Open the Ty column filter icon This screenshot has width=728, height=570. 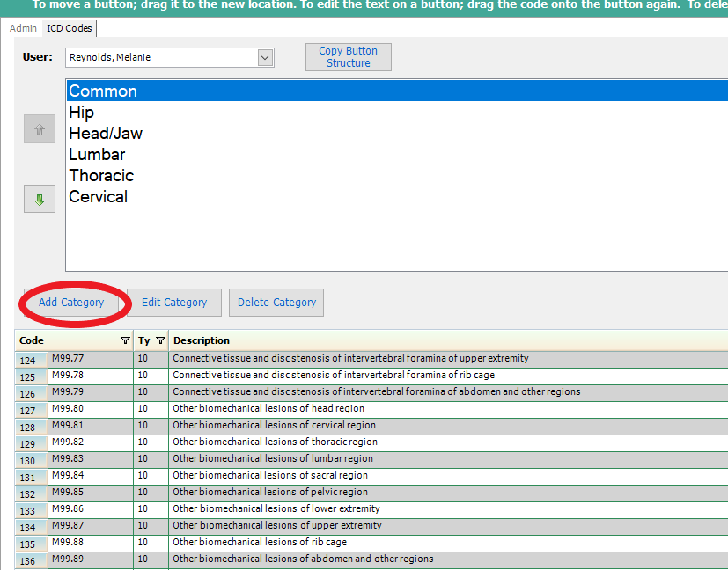(159, 340)
